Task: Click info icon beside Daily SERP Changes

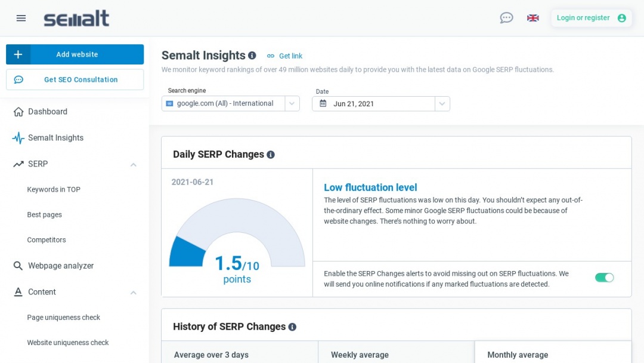Action: pyautogui.click(x=271, y=155)
